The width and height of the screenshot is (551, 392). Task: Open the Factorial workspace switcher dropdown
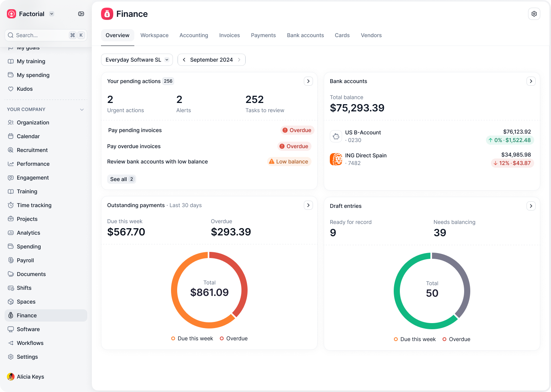52,14
